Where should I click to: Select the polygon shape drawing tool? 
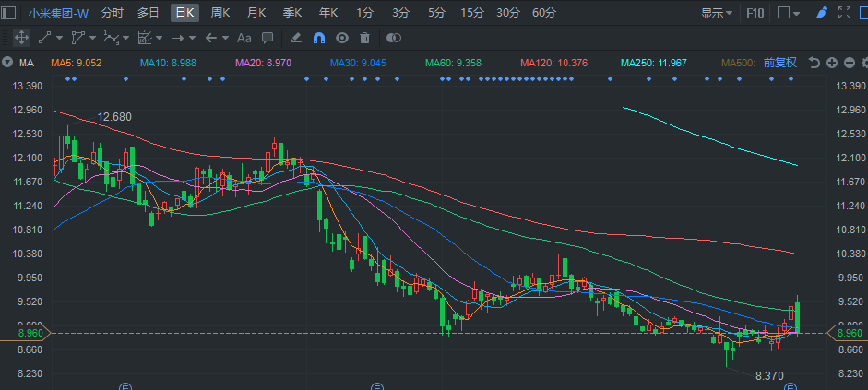pyautogui.click(x=78, y=38)
